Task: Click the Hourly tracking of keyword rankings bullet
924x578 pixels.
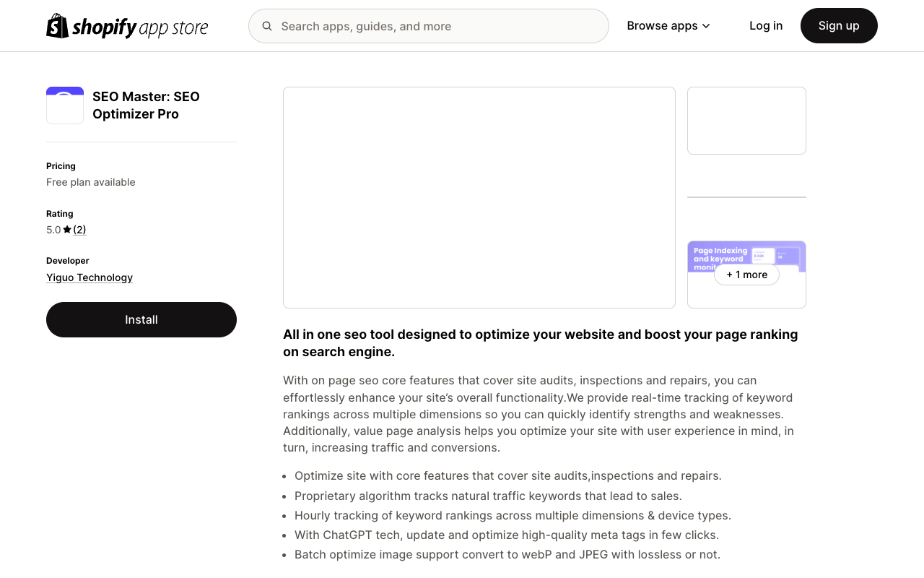Action: tap(513, 516)
